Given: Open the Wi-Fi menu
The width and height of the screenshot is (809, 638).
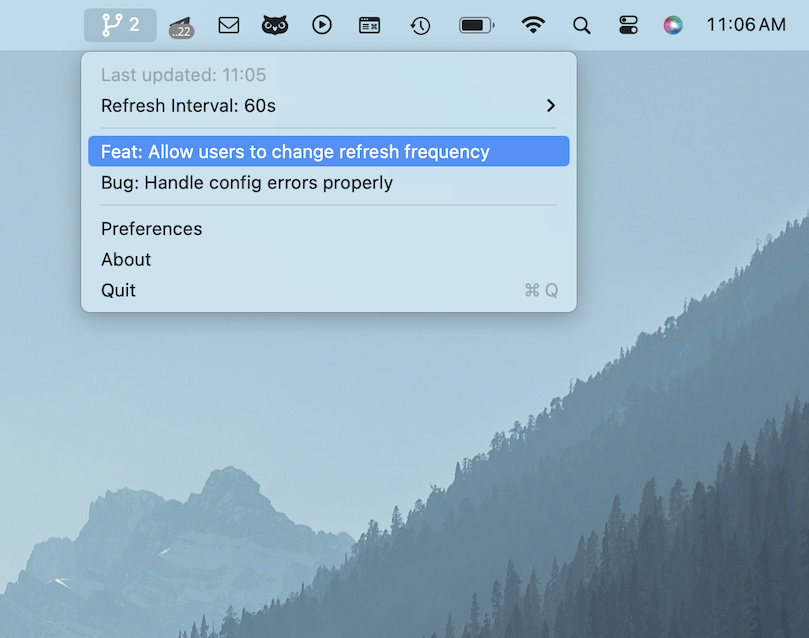Looking at the screenshot, I should [x=533, y=24].
